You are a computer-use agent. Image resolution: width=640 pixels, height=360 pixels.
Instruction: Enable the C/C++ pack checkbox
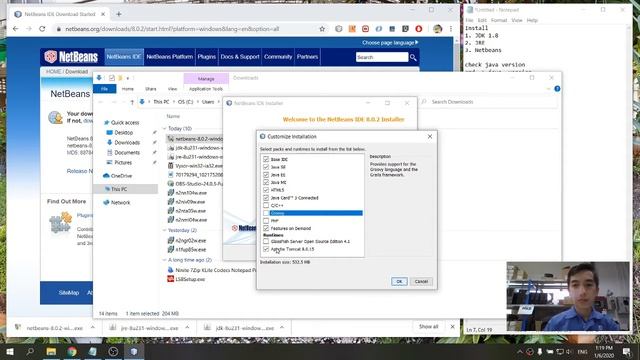266,205
